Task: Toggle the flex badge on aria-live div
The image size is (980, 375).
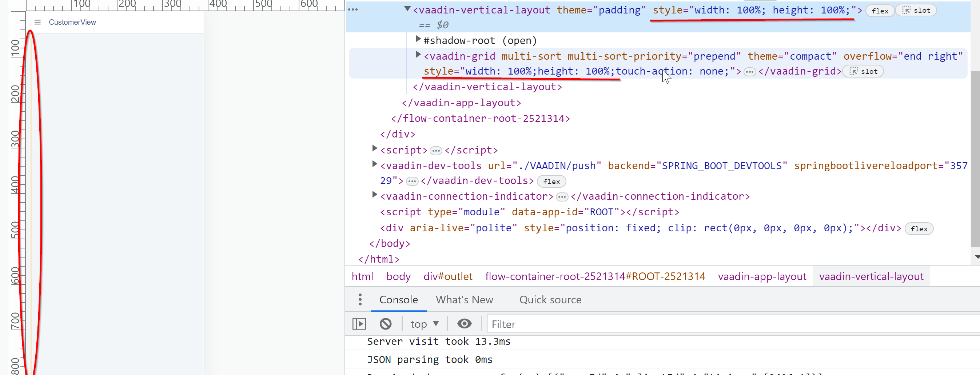Action: coord(919,228)
